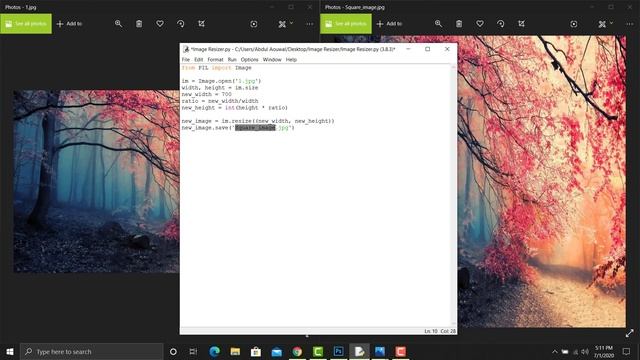
Task: Open Photoshop from taskbar
Action: [x=338, y=351]
